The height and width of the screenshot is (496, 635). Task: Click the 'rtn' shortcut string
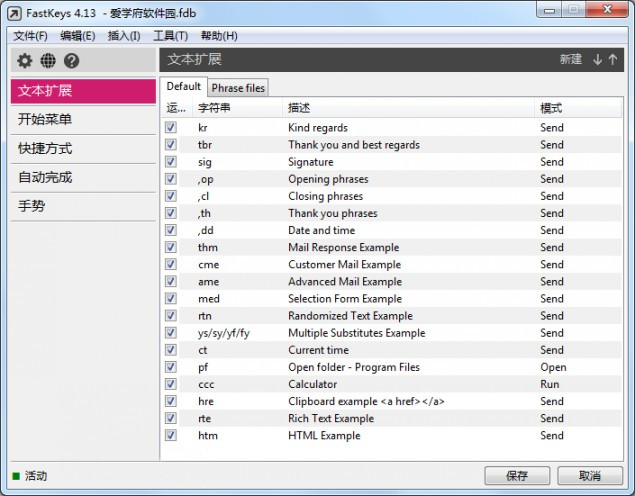coord(205,316)
